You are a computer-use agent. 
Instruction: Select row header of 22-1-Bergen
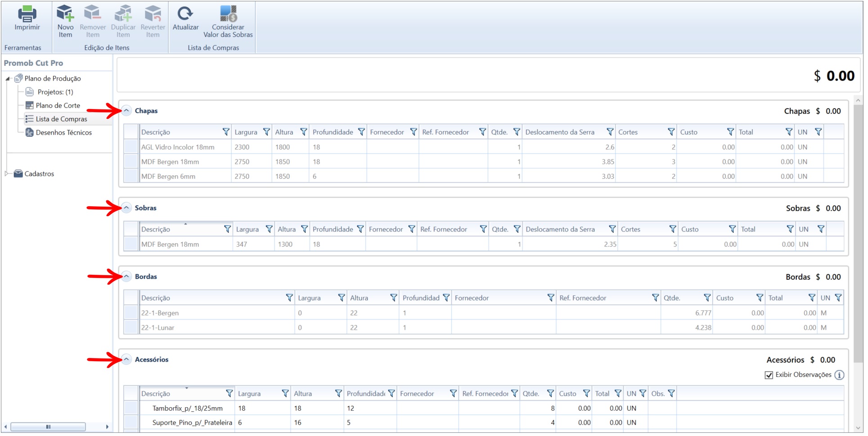pyautogui.click(x=131, y=313)
